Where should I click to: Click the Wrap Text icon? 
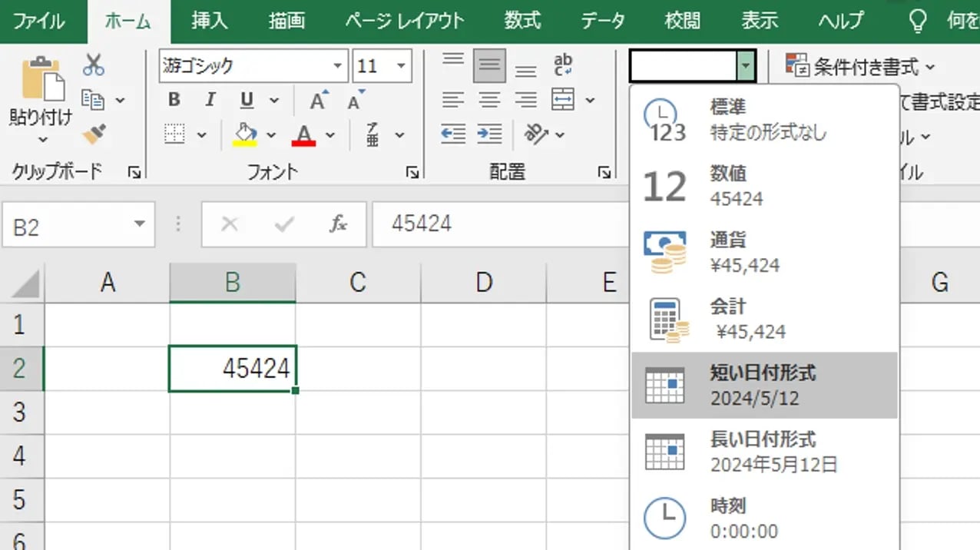click(x=563, y=65)
